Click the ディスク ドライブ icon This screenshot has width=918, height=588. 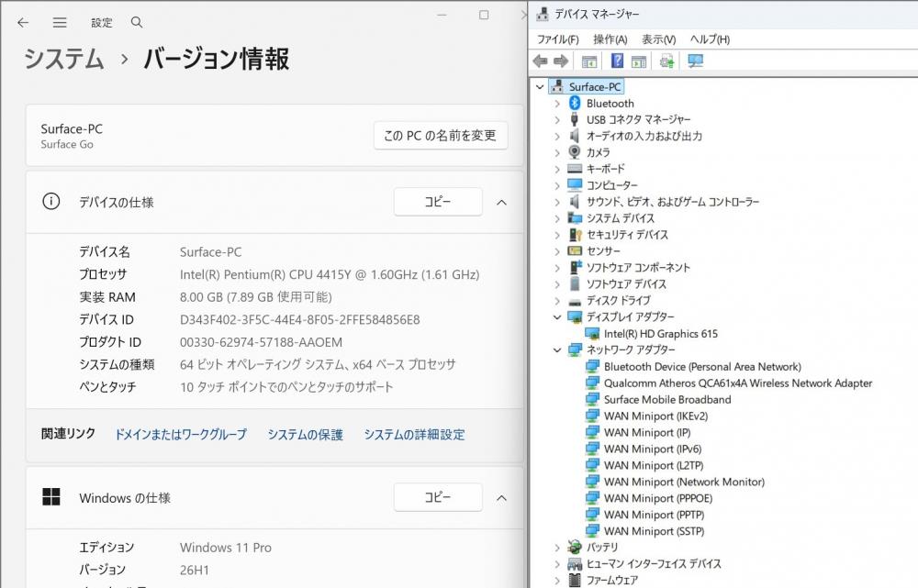click(x=575, y=301)
